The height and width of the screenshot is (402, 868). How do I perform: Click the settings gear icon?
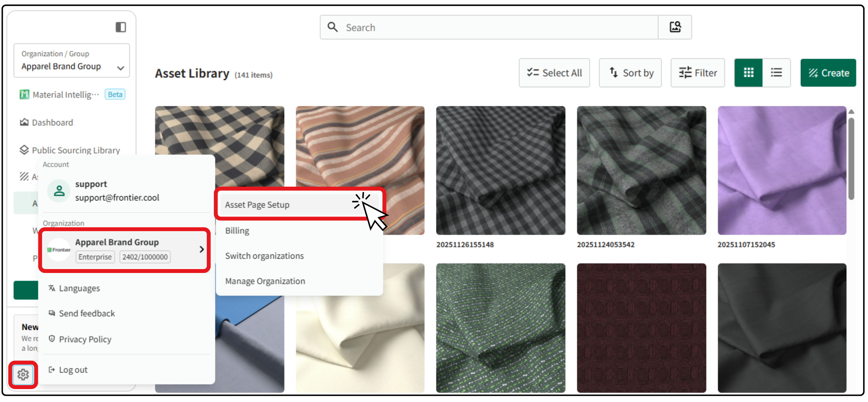tap(23, 374)
